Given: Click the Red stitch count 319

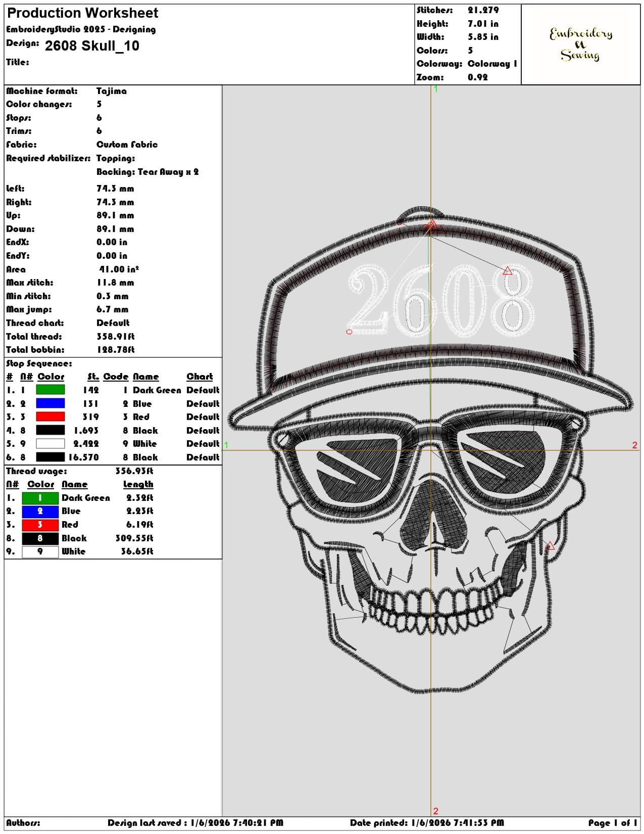Looking at the screenshot, I should 90,417.
